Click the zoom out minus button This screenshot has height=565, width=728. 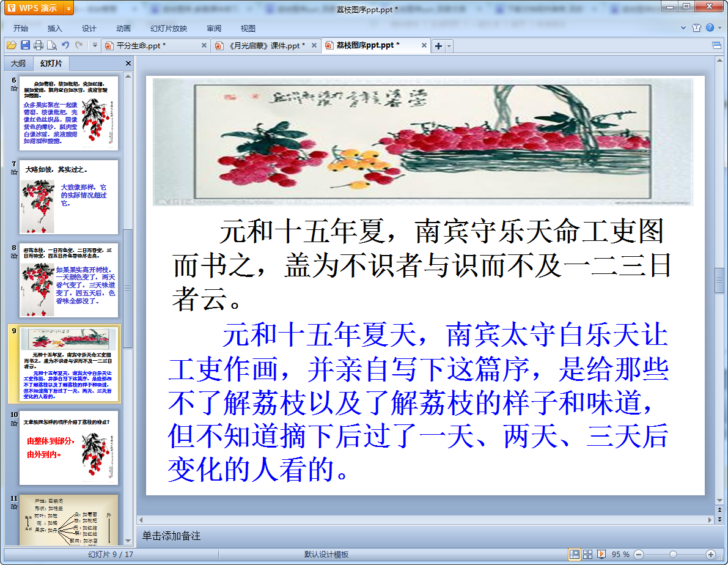639,555
